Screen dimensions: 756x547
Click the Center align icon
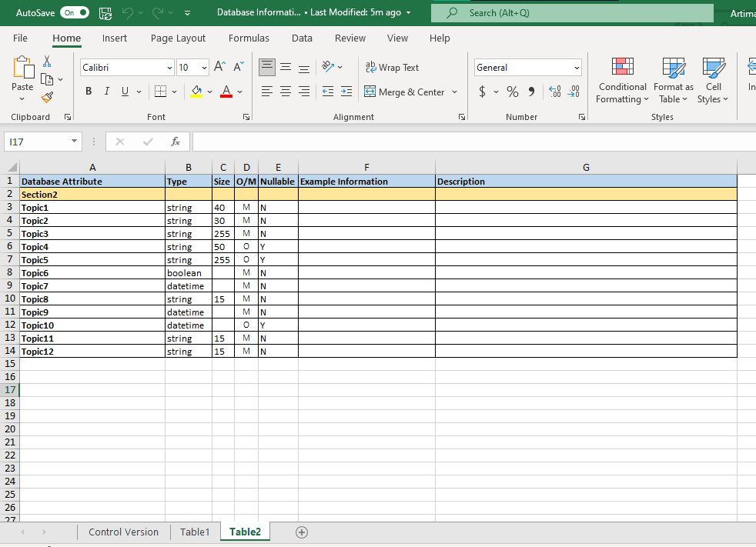[286, 91]
